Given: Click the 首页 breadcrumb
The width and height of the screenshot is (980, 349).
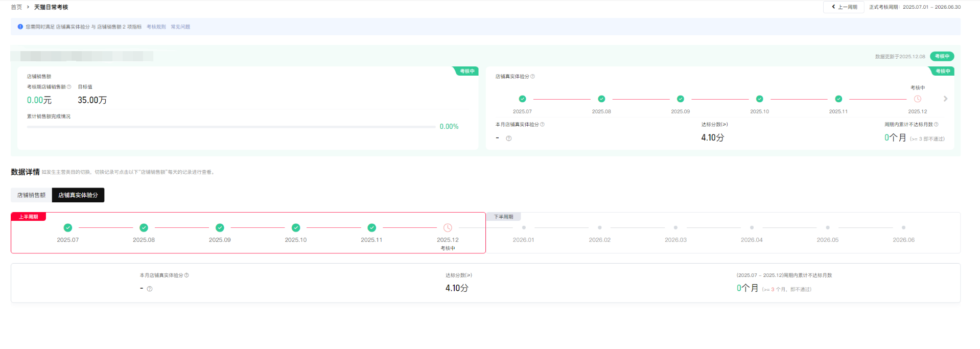Looking at the screenshot, I should [16, 7].
